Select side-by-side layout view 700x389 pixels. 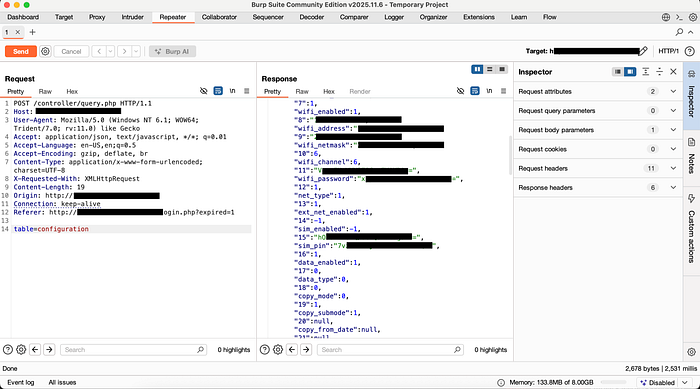tap(477, 69)
